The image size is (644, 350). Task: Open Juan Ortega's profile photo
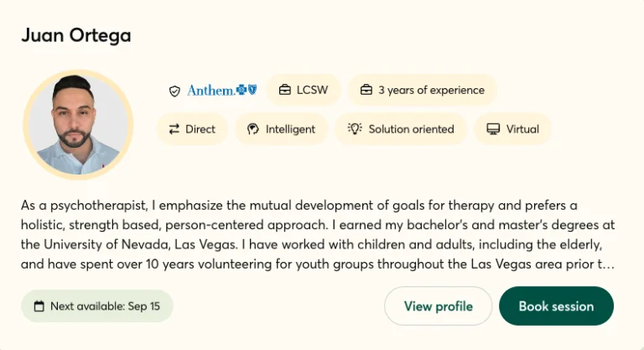click(78, 125)
